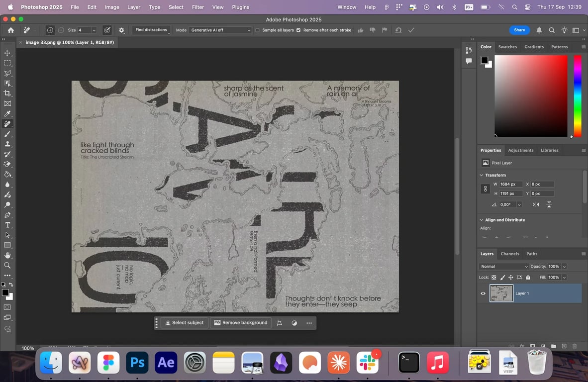Open the rotation angle dropdown
The image size is (588, 382).
(x=519, y=205)
